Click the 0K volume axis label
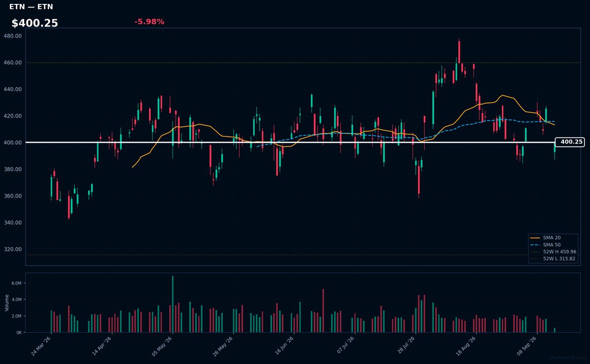The width and height of the screenshot is (590, 364). point(19,333)
